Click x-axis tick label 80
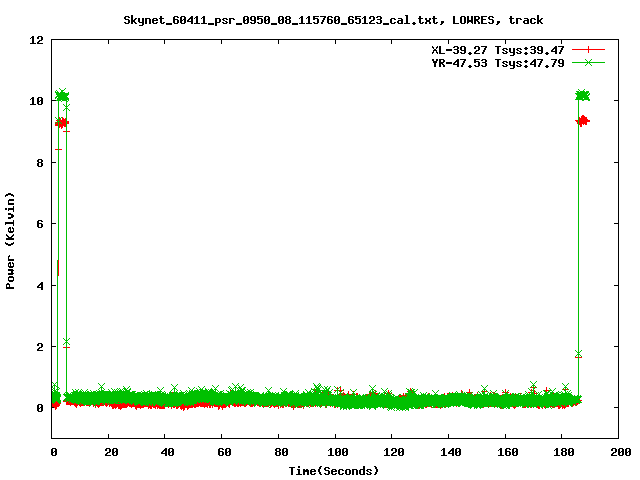Viewport: 640px width, 480px height. [x=281, y=452]
